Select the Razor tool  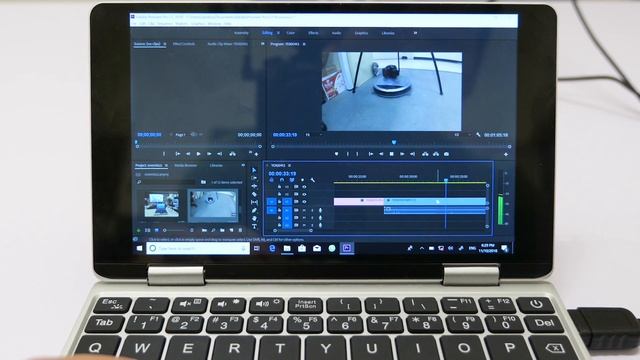(x=254, y=194)
